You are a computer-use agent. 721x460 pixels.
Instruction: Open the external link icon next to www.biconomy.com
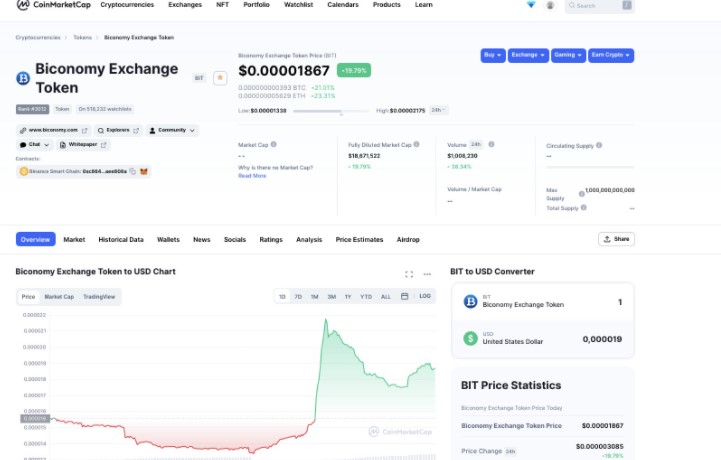point(85,131)
